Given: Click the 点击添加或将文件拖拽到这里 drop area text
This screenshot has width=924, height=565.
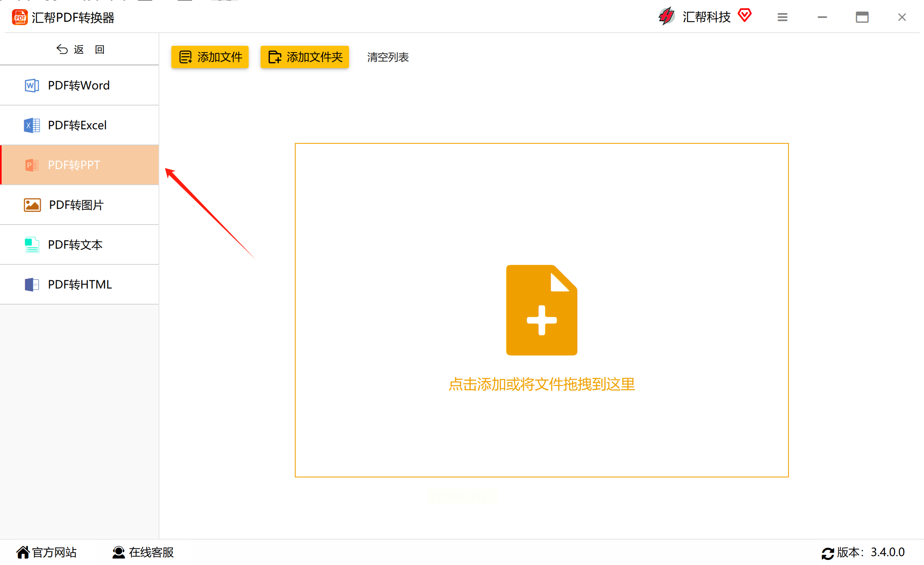Looking at the screenshot, I should pyautogui.click(x=541, y=384).
